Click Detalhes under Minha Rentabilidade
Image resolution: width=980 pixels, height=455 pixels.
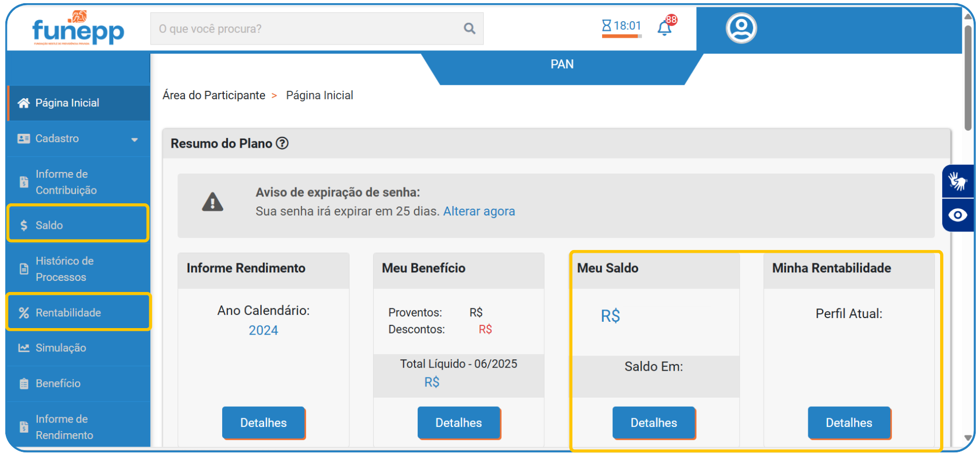[849, 423]
